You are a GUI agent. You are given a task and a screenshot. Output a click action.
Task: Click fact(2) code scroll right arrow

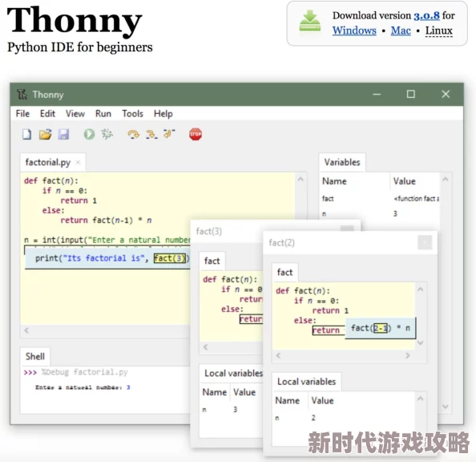(x=408, y=355)
